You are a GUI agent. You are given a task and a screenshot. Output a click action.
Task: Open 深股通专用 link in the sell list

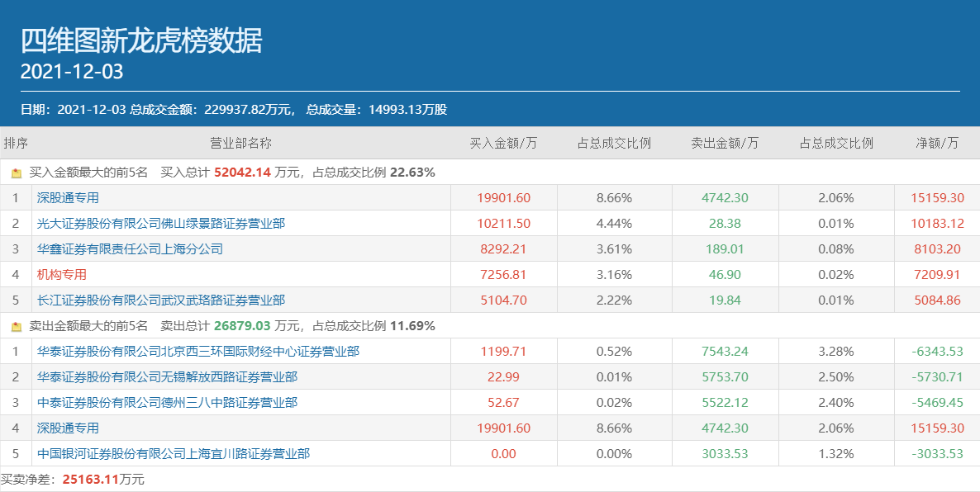point(68,428)
